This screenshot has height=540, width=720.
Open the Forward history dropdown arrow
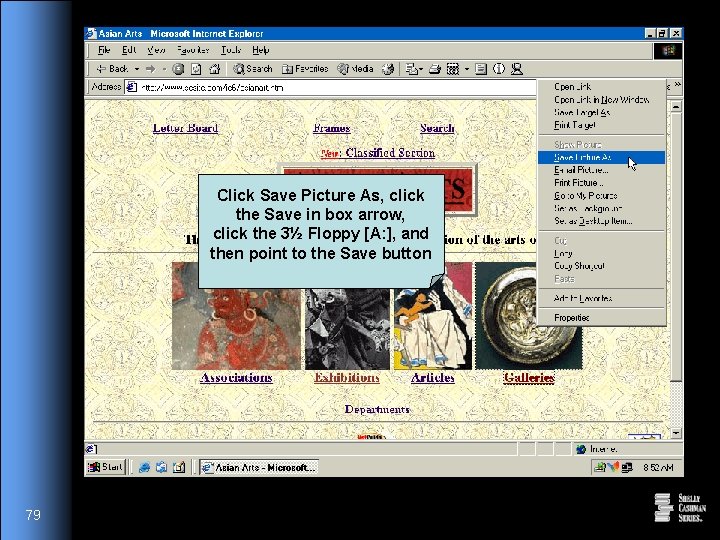click(164, 69)
